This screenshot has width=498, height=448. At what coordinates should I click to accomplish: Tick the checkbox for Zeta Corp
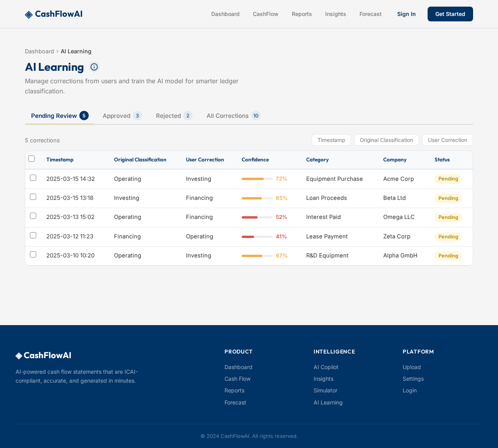(x=33, y=235)
